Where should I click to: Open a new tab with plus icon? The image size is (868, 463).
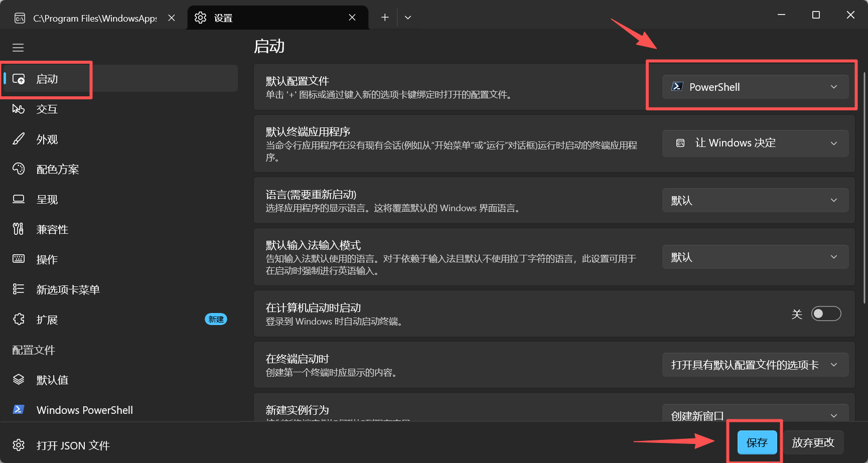tap(385, 18)
